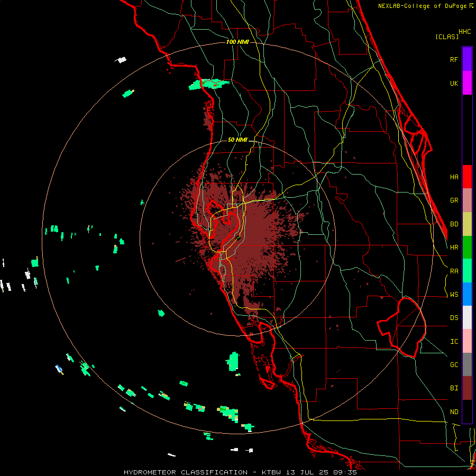Screen dimensions: 476x476
Task: Select the red HA legend swatch
Action: 467,177
